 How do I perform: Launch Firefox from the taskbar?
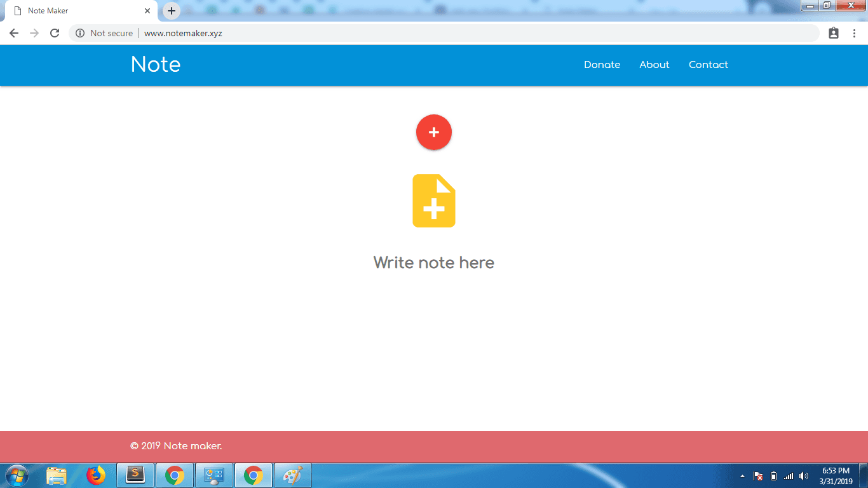pyautogui.click(x=96, y=475)
